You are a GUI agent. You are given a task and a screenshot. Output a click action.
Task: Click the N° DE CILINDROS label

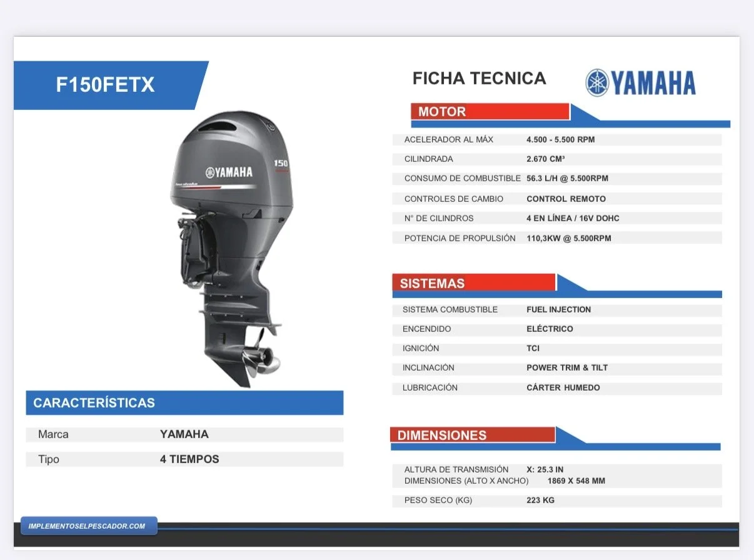tap(439, 218)
